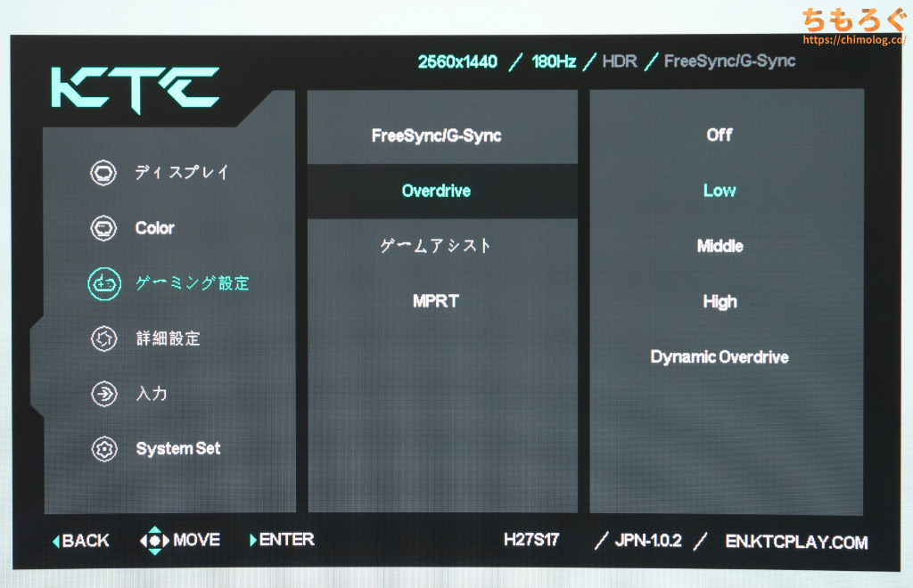The height and width of the screenshot is (588, 913).
Task: Select the Middle overdrive option
Action: (x=719, y=246)
